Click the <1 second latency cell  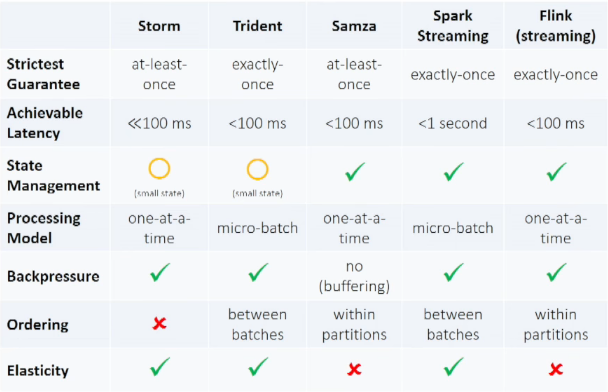tap(453, 123)
